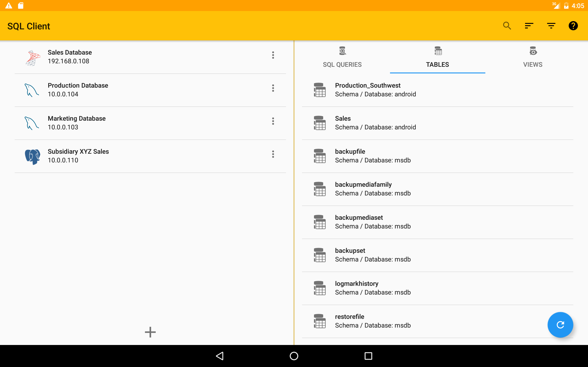The width and height of the screenshot is (588, 367).
Task: Open the Production_Southwest table
Action: click(x=375, y=90)
